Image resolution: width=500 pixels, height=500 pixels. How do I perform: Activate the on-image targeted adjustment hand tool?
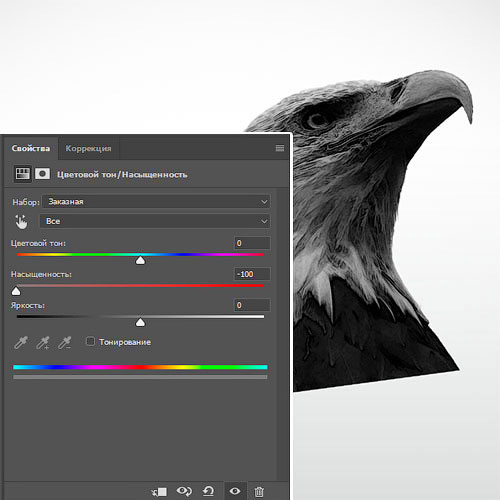pyautogui.click(x=21, y=222)
